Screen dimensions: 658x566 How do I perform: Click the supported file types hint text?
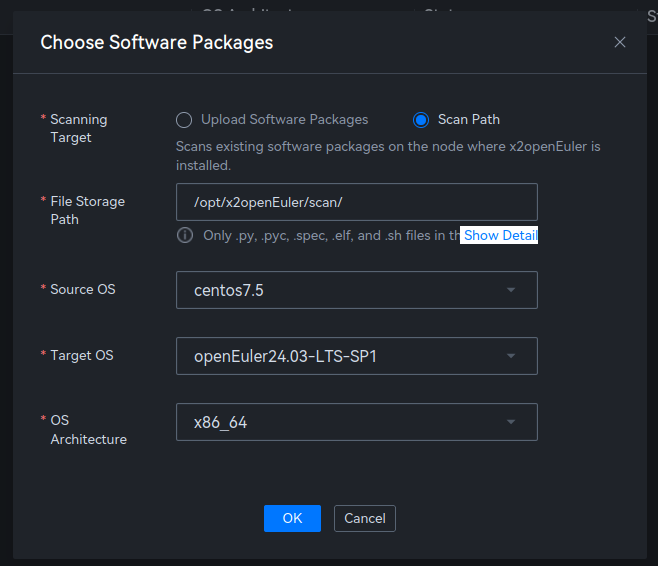pyautogui.click(x=330, y=236)
